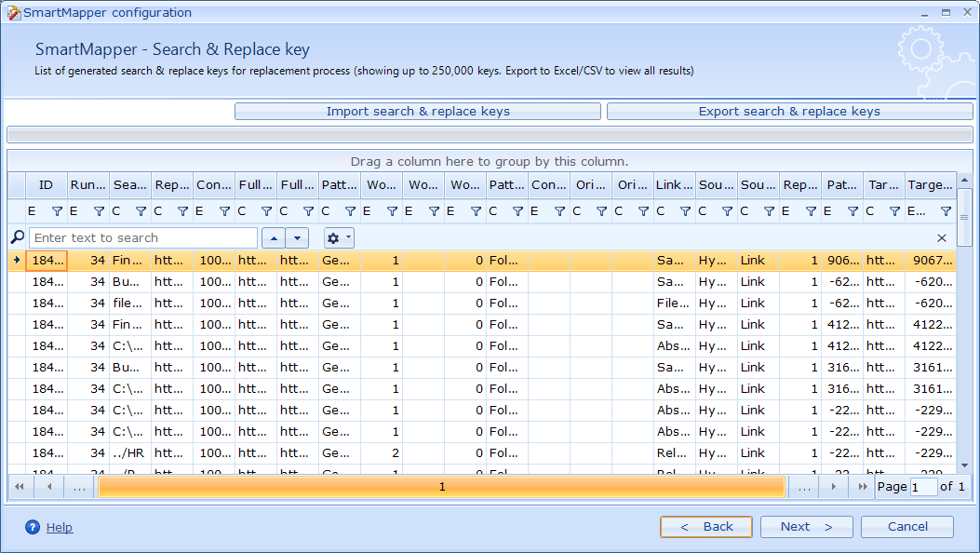980x553 pixels.
Task: Click the filter funnel under Tar... column
Action: coord(894,212)
